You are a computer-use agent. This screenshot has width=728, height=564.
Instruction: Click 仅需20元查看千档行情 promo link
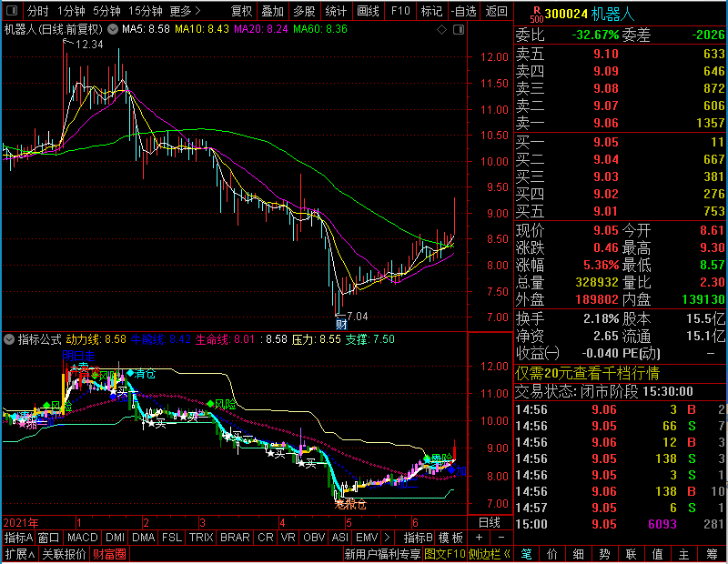[587, 373]
